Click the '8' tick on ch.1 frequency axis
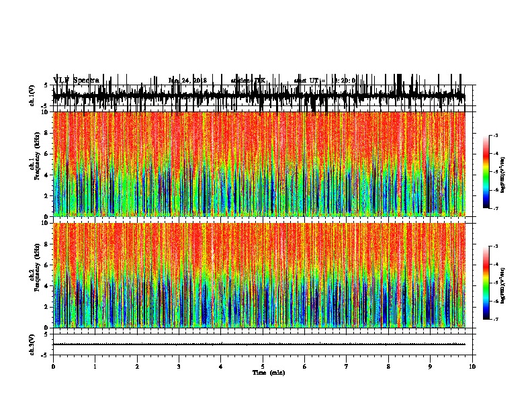This screenshot has height=411, width=532. 47,133
